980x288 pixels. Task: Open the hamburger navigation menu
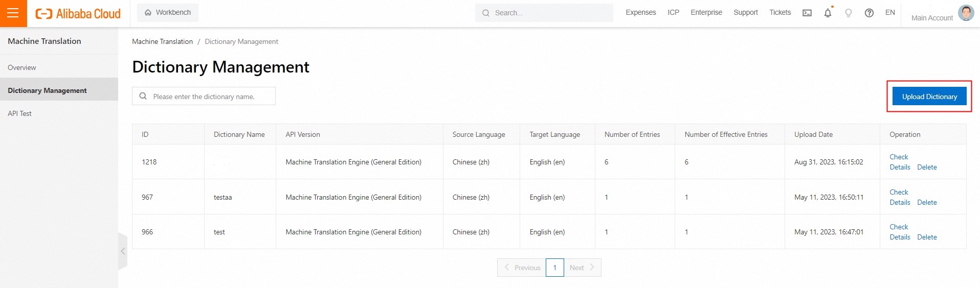click(x=13, y=13)
